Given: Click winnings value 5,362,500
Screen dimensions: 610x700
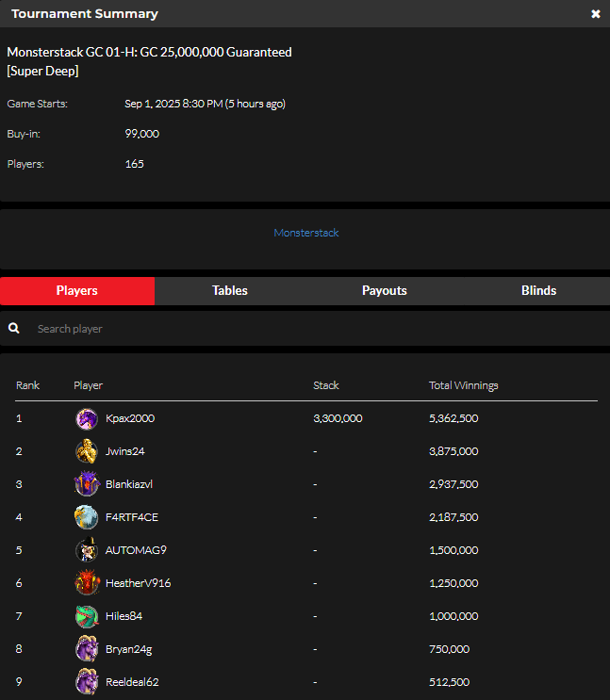Looking at the screenshot, I should (453, 418).
